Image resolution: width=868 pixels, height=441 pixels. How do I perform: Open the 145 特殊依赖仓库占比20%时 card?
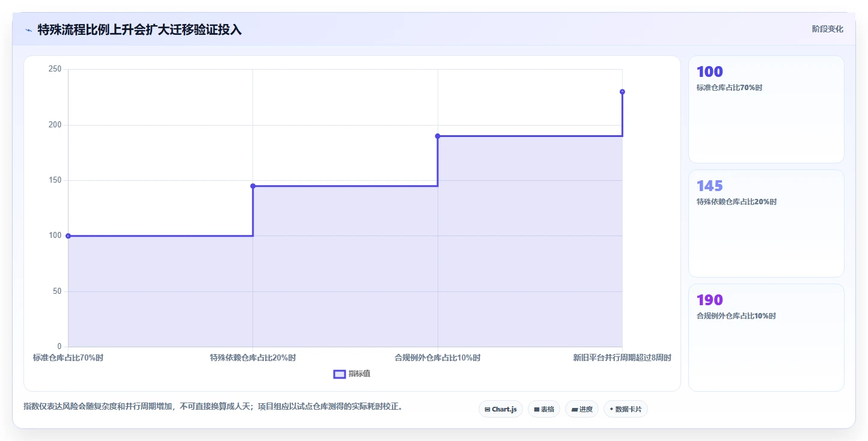coord(766,224)
